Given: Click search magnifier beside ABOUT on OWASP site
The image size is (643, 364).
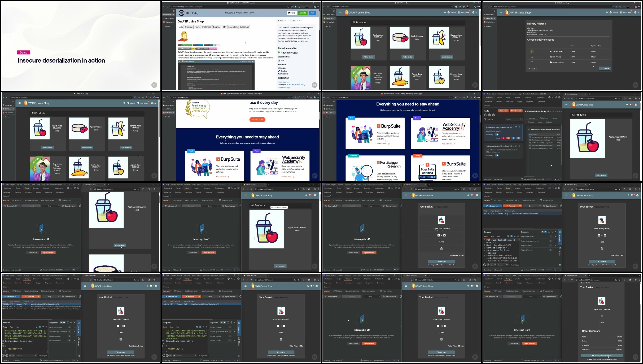Looking at the screenshot, I should click(x=257, y=13).
